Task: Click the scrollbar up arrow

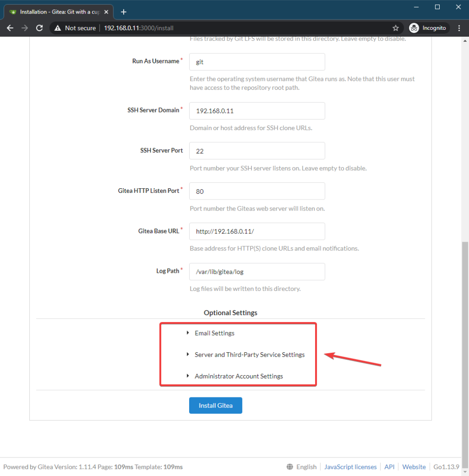Action: [465, 41]
